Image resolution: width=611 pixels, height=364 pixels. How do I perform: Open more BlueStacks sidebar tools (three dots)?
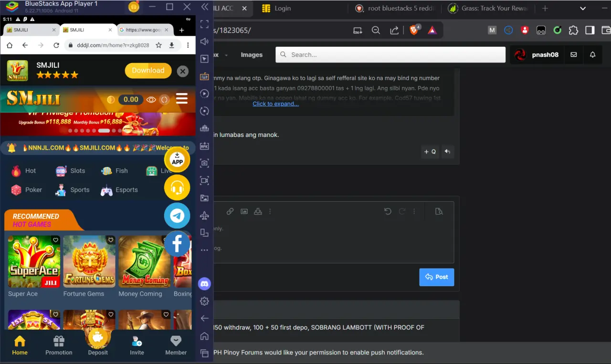pyautogui.click(x=204, y=250)
